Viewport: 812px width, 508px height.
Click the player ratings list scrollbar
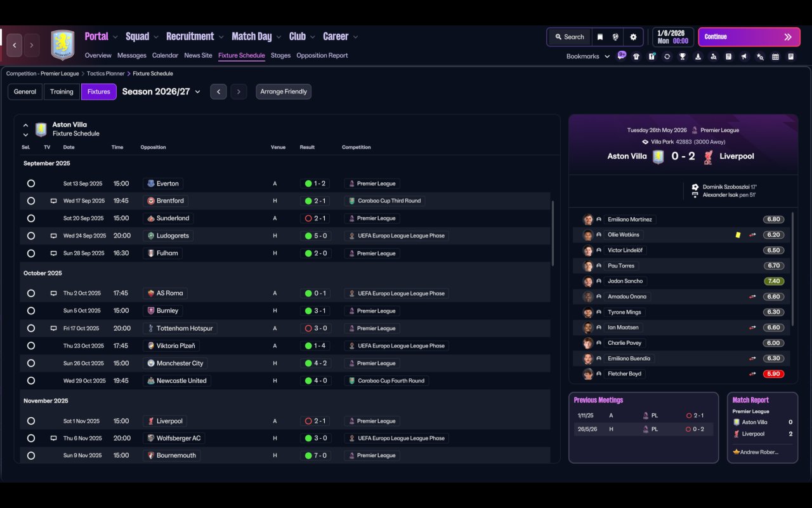coord(793,269)
